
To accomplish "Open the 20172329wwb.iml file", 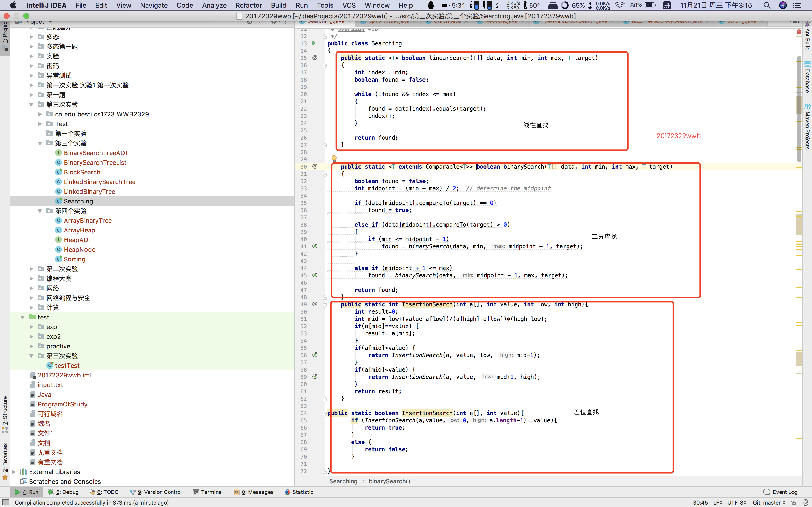I will 64,375.
